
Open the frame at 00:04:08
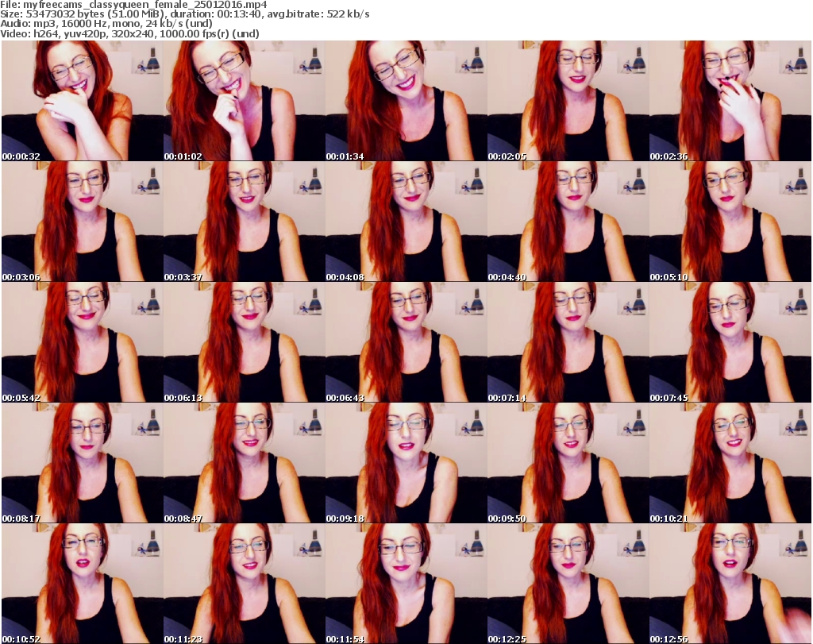pyautogui.click(x=406, y=222)
